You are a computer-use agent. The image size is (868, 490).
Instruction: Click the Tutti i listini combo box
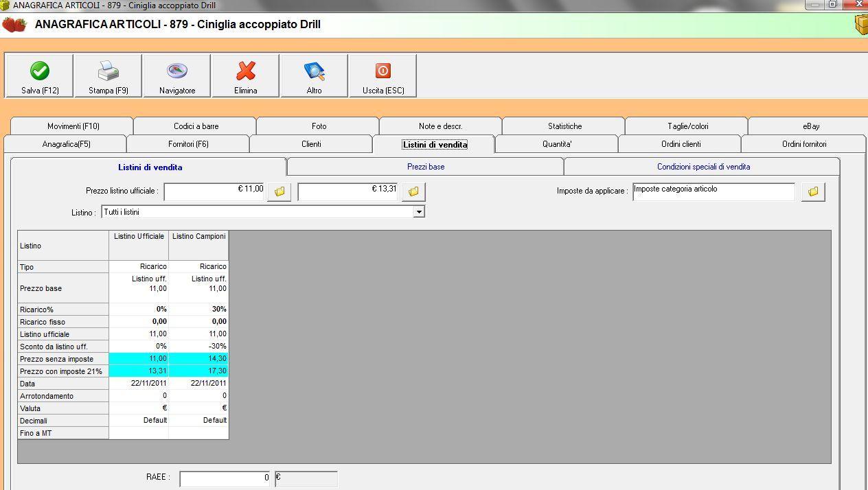coord(263,212)
